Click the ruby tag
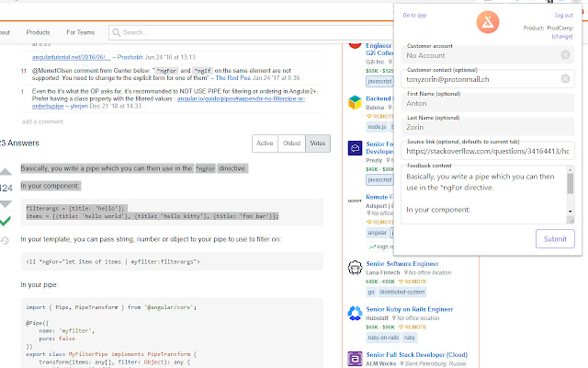Screen dimensions: 588x368 (x=410, y=338)
